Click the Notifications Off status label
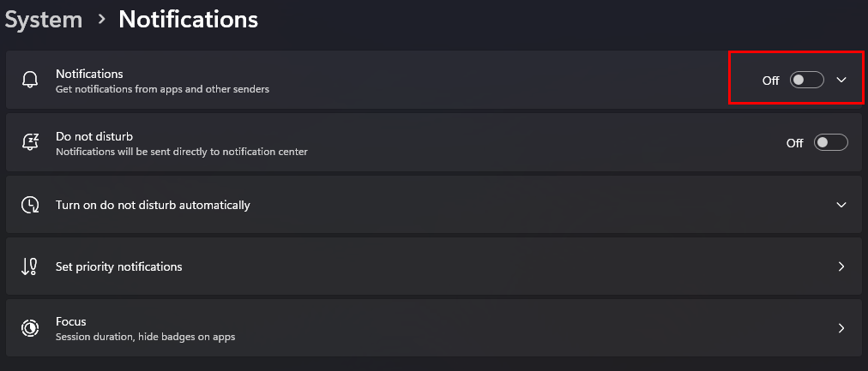 click(x=770, y=81)
